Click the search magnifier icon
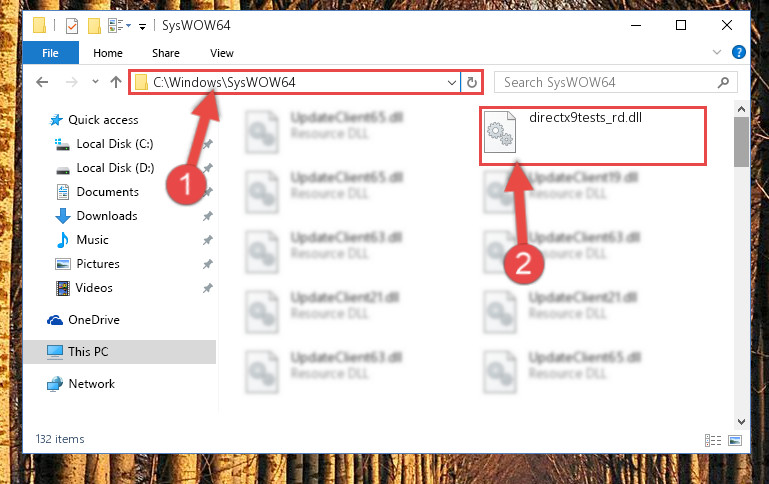The width and height of the screenshot is (769, 484). 723,82
